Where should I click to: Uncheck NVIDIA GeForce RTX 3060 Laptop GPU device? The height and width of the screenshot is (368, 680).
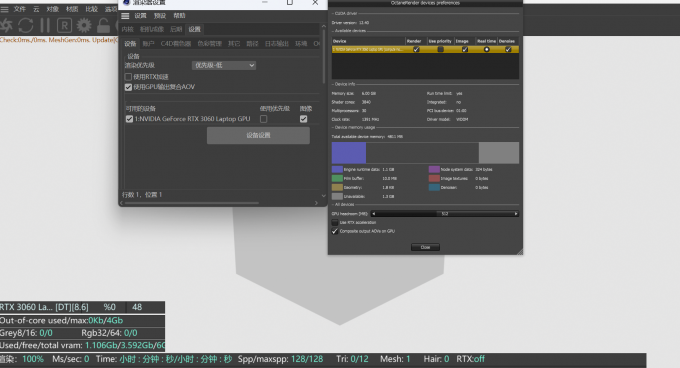(x=129, y=119)
